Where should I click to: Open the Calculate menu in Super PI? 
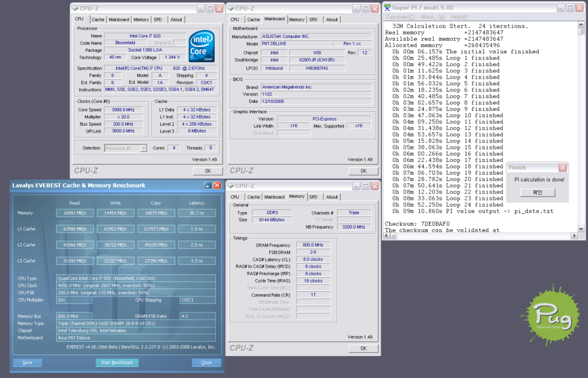coord(400,17)
